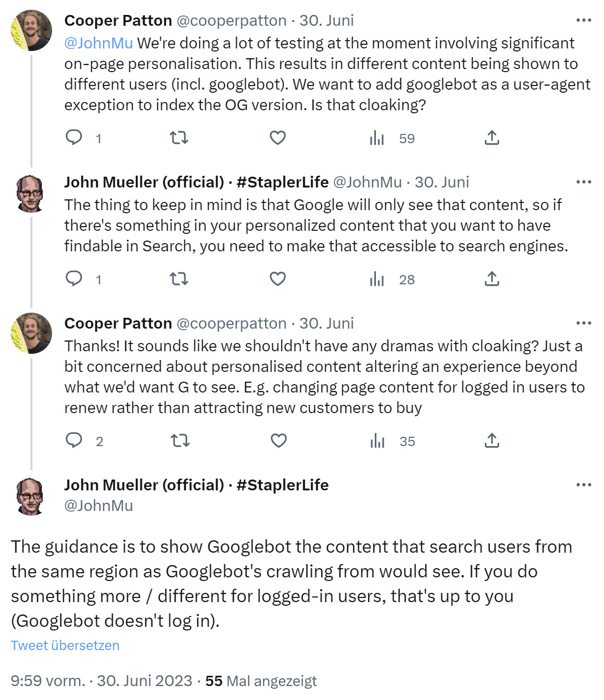Image resolution: width=604 pixels, height=700 pixels.
Task: Select the reply bubble icon showing 2 replies
Action: 75,441
